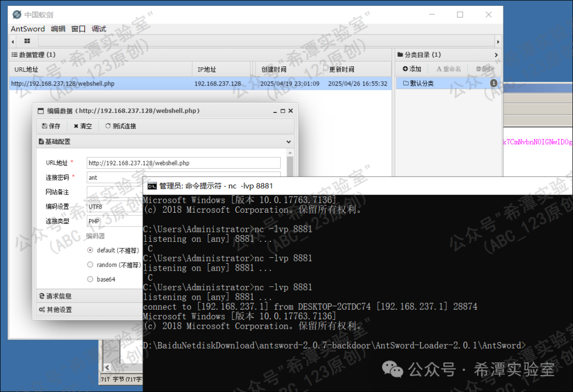The image size is (573, 392).
Task: Select the base64 encoder radio button
Action: 90,280
